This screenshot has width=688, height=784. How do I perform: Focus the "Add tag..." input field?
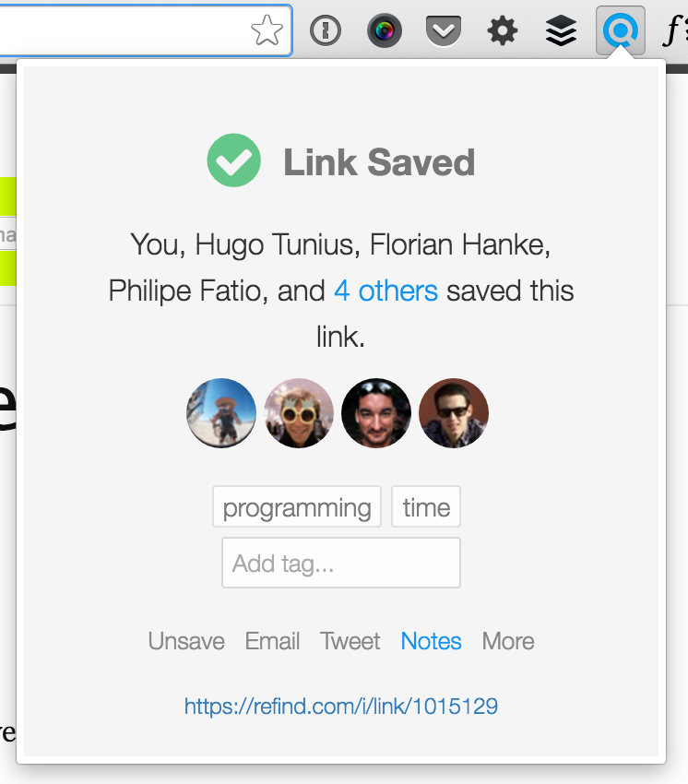341,563
